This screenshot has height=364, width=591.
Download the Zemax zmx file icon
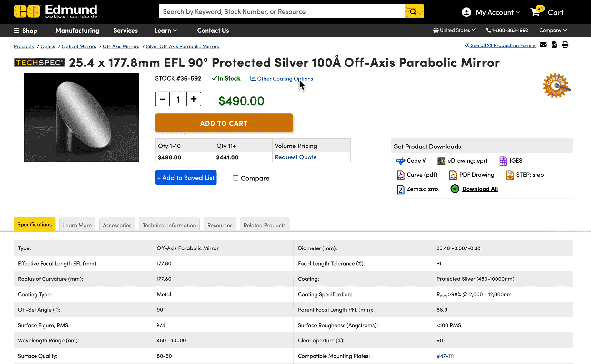tap(400, 189)
